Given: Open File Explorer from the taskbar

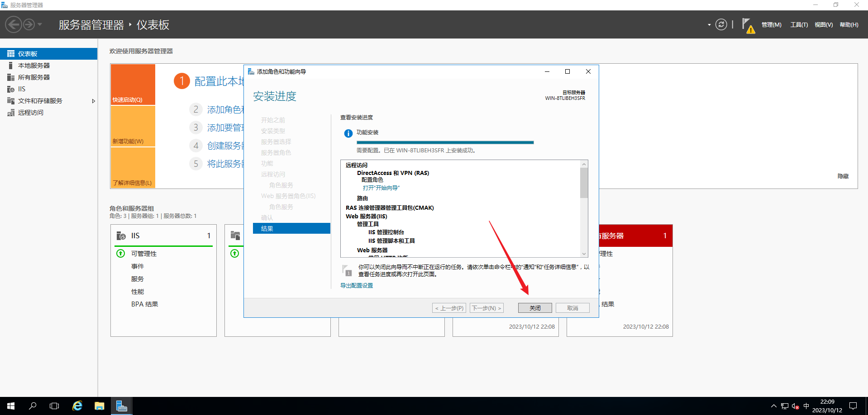Looking at the screenshot, I should point(100,406).
